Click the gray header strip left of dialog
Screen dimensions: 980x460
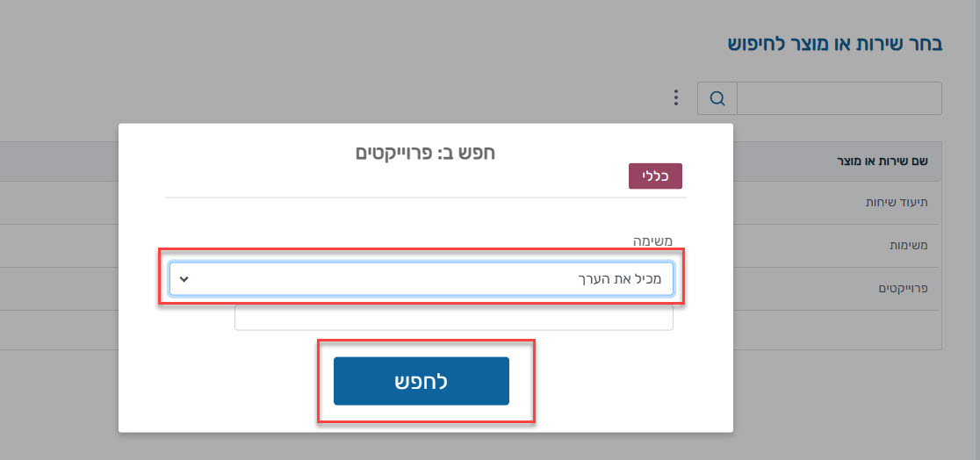(x=60, y=162)
